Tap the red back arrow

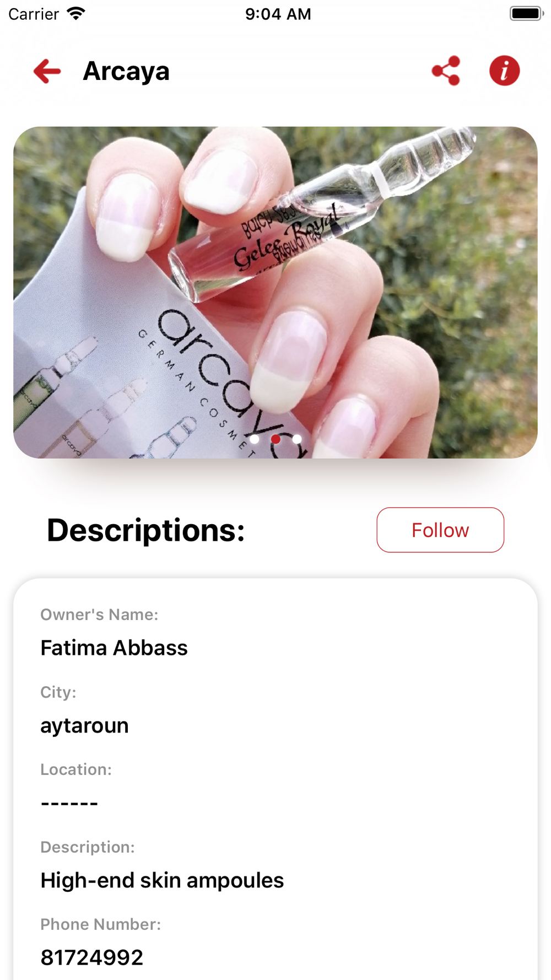47,71
